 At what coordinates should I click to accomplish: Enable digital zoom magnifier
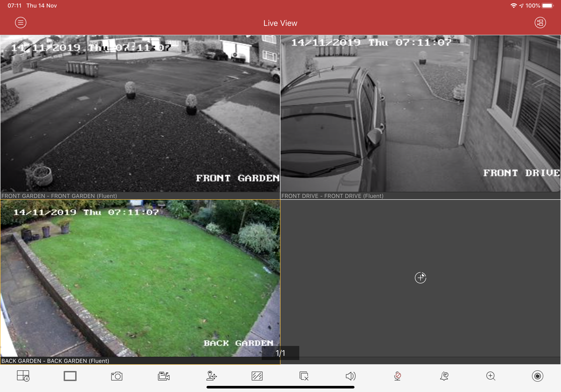491,376
